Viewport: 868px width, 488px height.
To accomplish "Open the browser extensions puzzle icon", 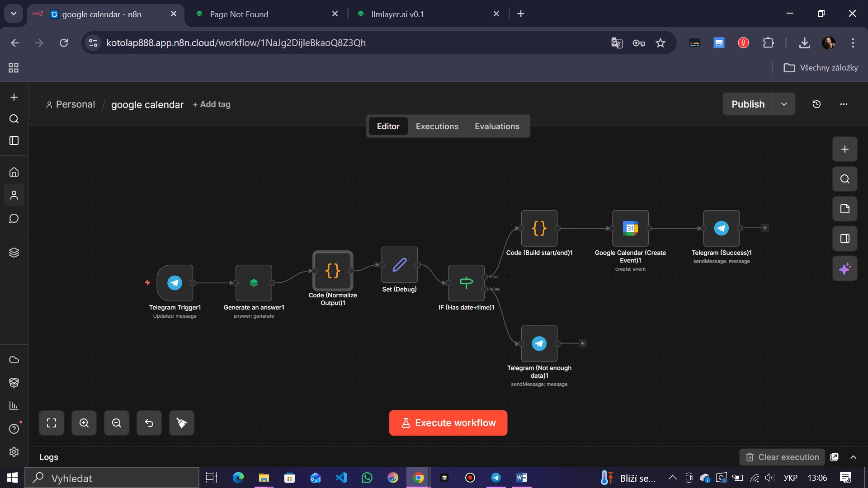I will click(x=768, y=43).
